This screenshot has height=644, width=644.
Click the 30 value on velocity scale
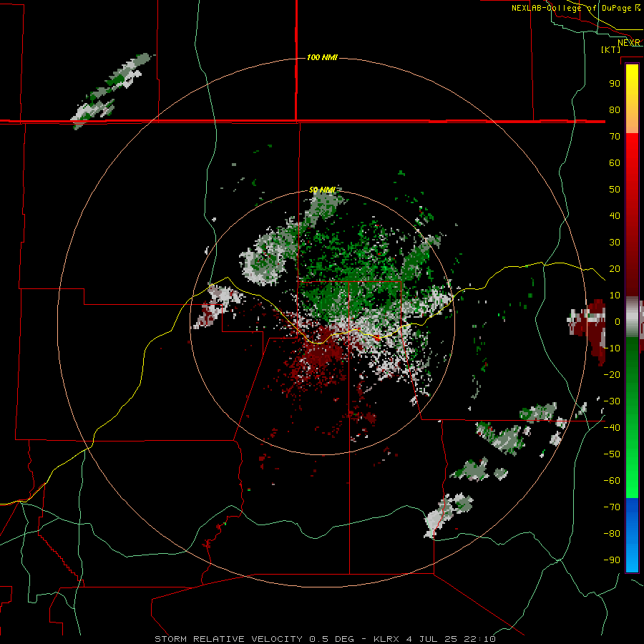[615, 243]
